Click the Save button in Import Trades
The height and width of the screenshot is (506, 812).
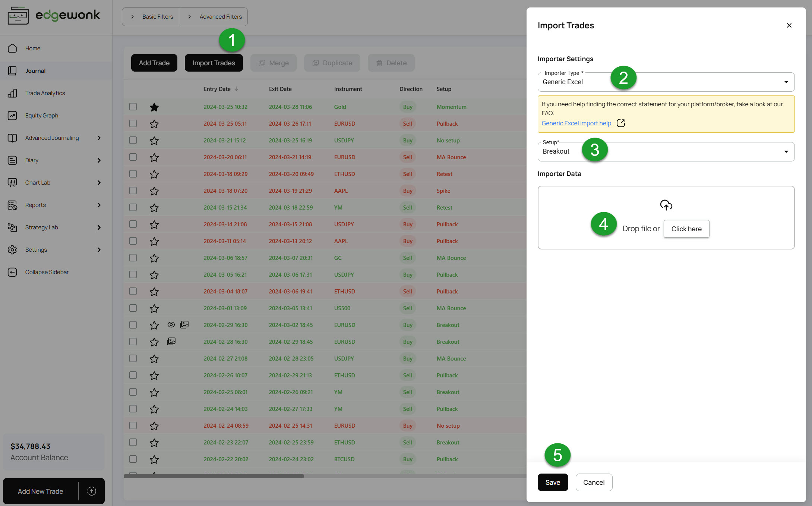[553, 482]
